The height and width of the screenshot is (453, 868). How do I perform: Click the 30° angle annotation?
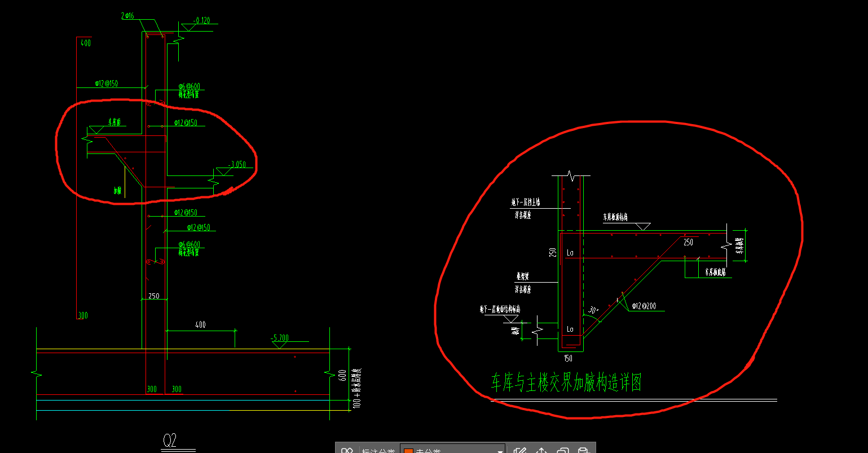593,310
